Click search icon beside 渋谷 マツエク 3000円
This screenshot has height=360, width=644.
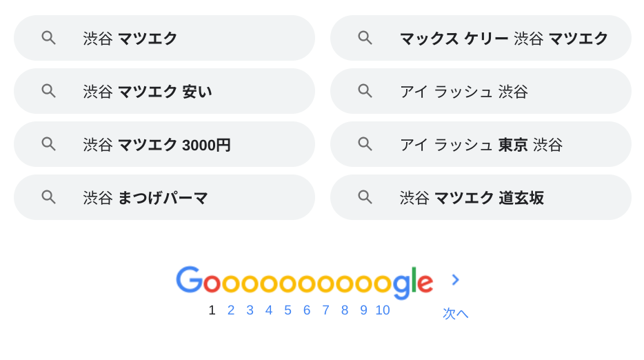[x=48, y=144]
